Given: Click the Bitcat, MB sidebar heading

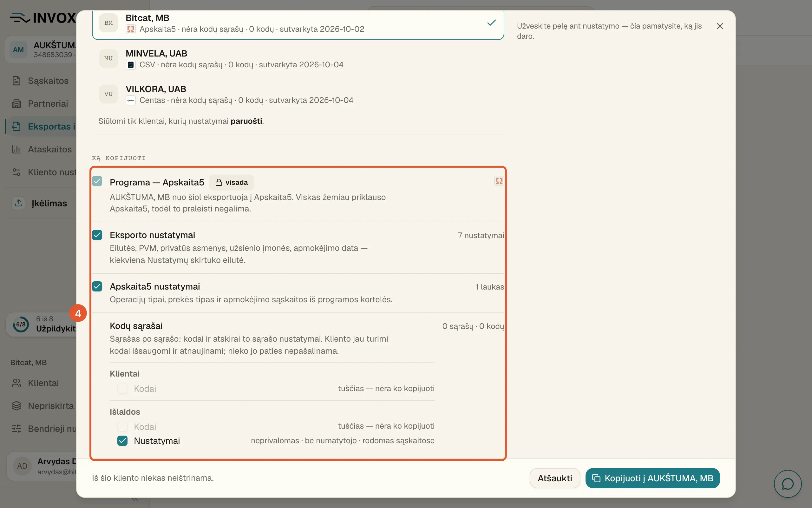Looking at the screenshot, I should [29, 363].
